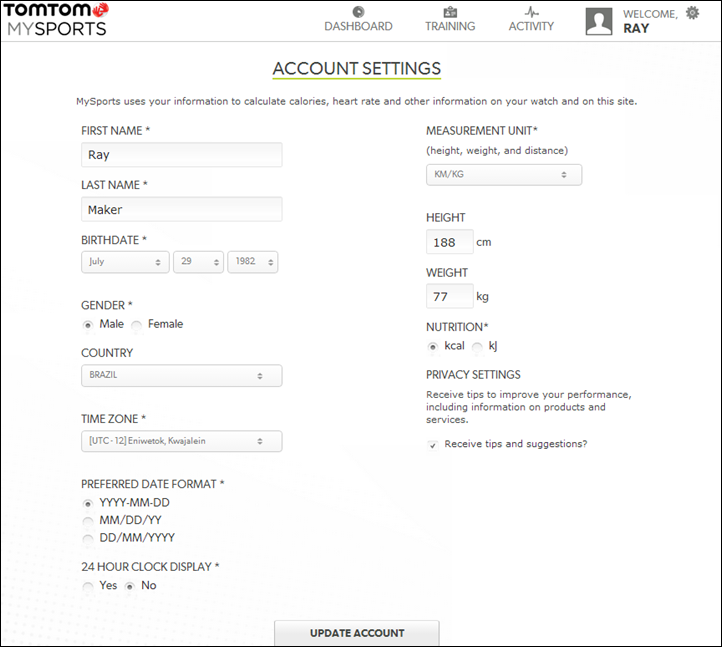Choose the MM/DD/YY date format

coord(87,521)
